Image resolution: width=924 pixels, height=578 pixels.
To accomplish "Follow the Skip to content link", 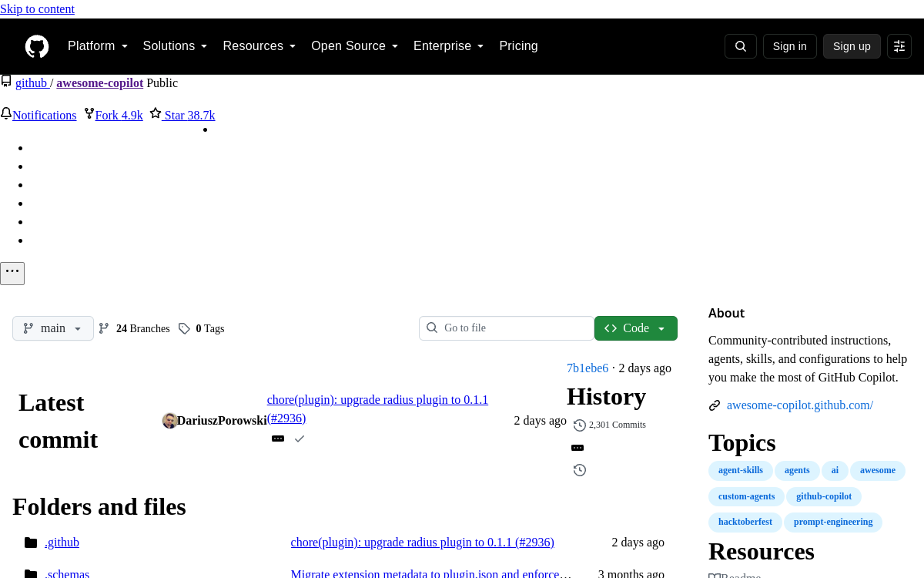I will point(37,9).
